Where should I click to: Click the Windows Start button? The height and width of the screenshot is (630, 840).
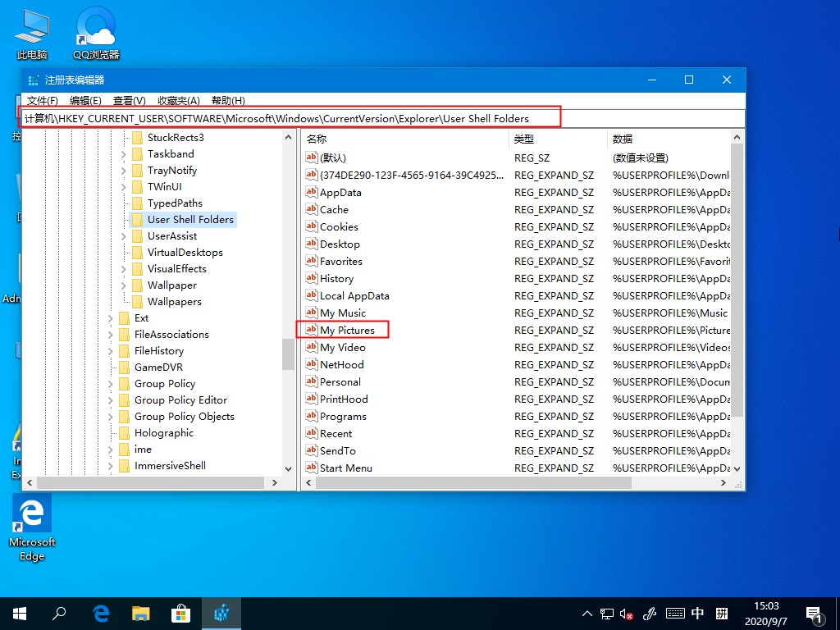click(x=18, y=613)
